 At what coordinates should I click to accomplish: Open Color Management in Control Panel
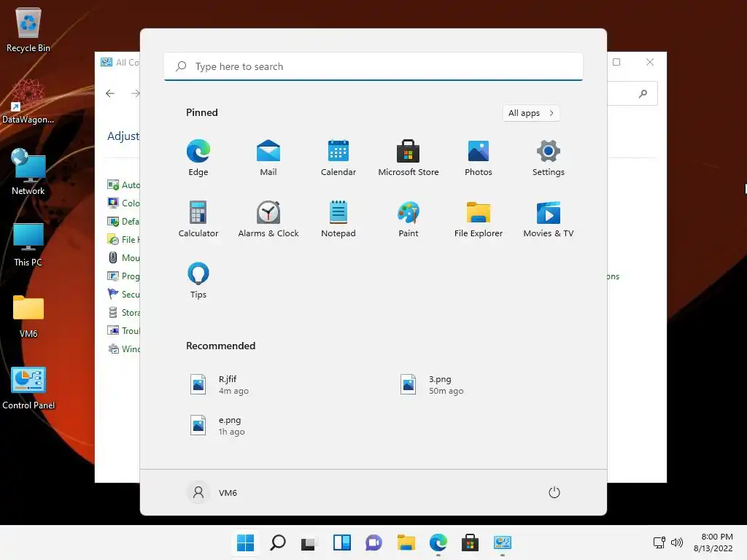point(124,203)
